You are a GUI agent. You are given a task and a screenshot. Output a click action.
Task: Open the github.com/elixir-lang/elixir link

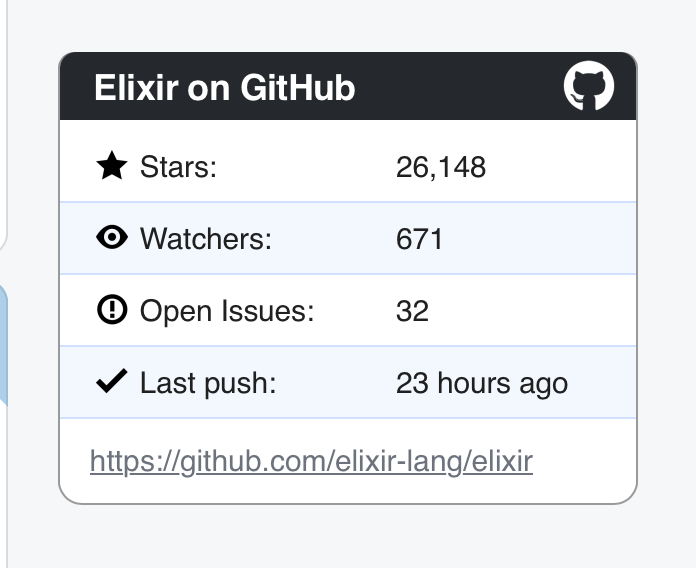pyautogui.click(x=311, y=461)
